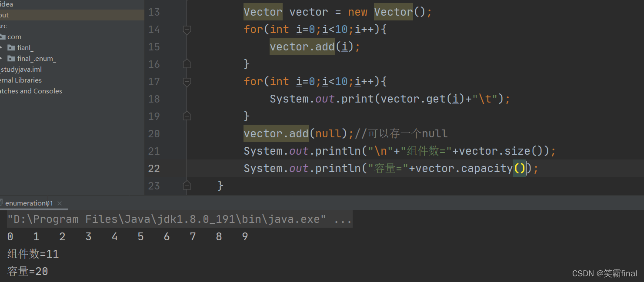
Task: Click the java.exe command line in console
Action: coord(180,219)
